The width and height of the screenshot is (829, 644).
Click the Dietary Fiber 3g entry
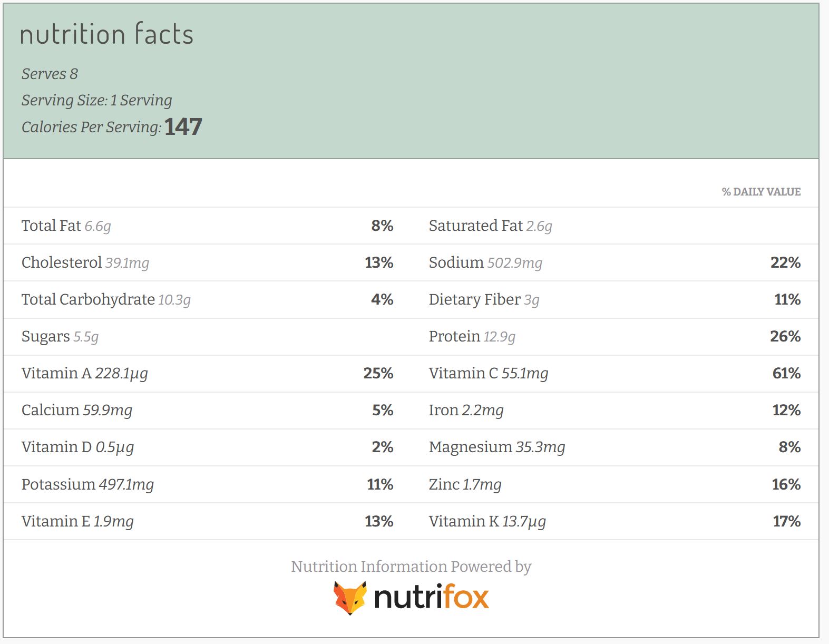(484, 300)
